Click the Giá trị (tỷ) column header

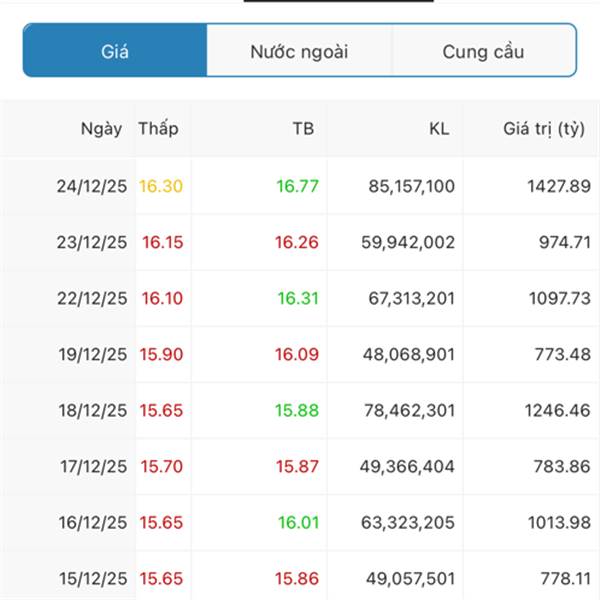(544, 128)
